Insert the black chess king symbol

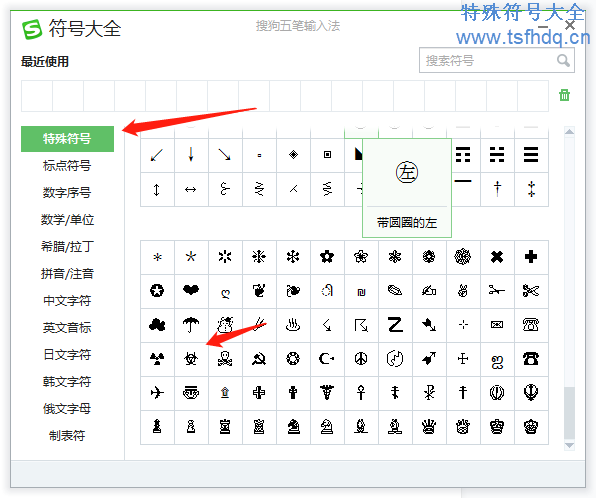(497, 427)
